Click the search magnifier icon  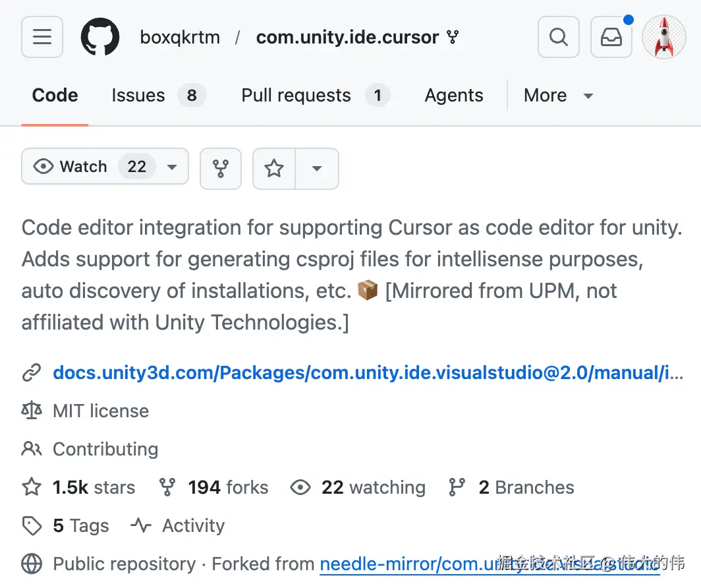point(558,37)
